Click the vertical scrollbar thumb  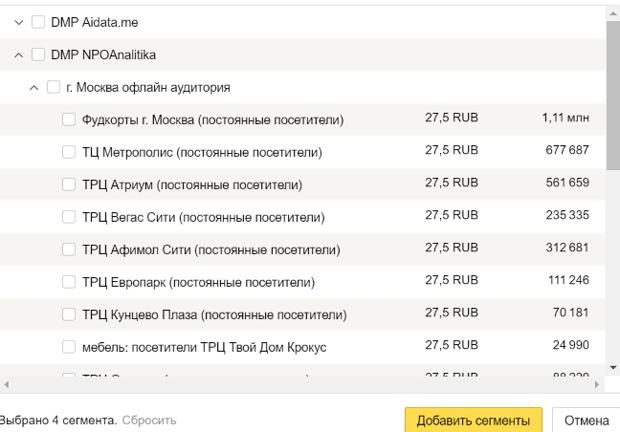(x=613, y=96)
